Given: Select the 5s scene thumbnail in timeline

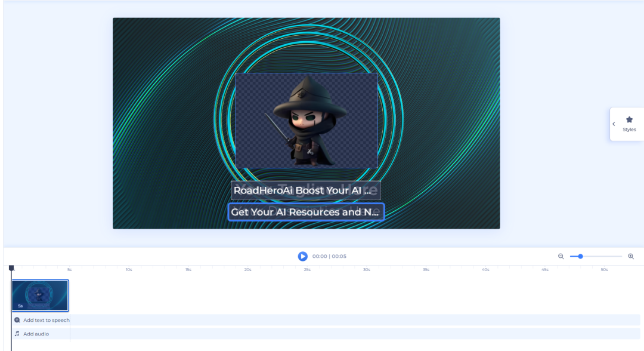Looking at the screenshot, I should click(41, 295).
